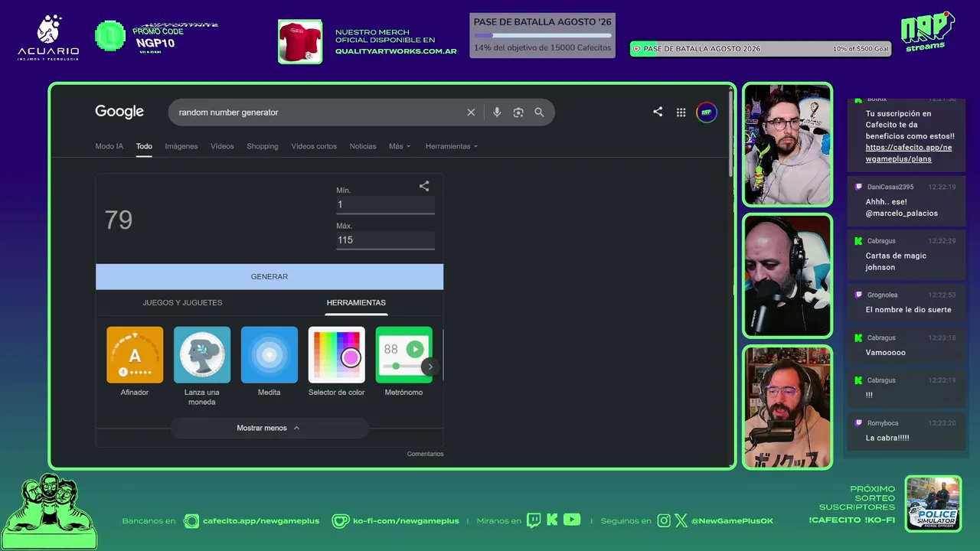The height and width of the screenshot is (551, 980).
Task: Click cafecito.app/newgameplus in the footer
Action: coord(261,521)
